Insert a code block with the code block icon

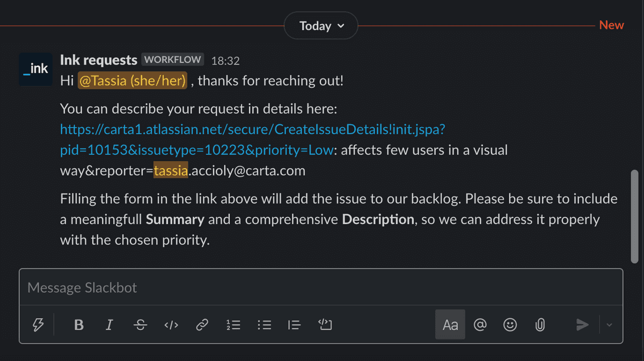pos(325,324)
